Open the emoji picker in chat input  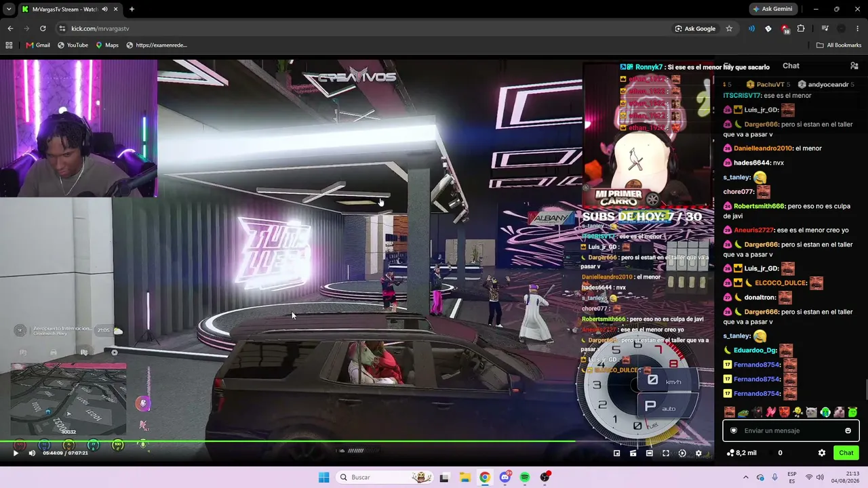coord(848,430)
